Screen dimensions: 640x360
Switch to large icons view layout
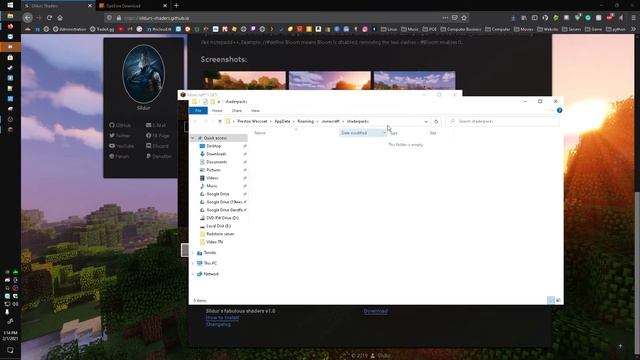click(x=558, y=300)
